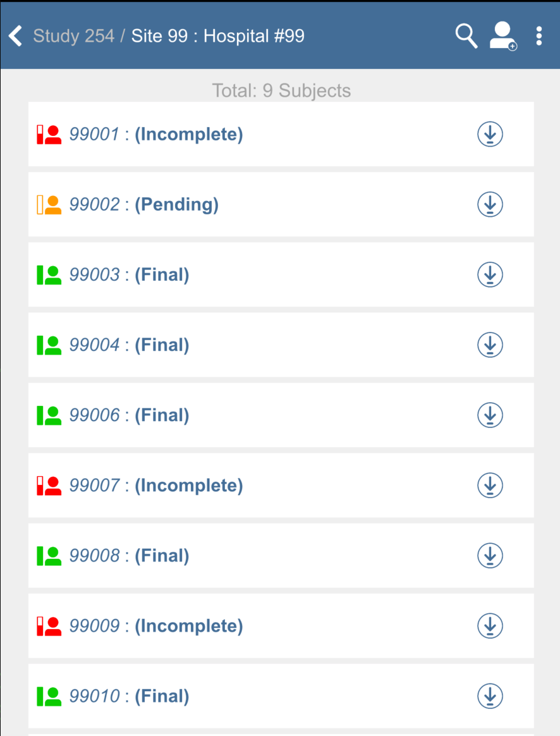Download subject 99006 data
Screen dimensions: 560x736
point(490,415)
